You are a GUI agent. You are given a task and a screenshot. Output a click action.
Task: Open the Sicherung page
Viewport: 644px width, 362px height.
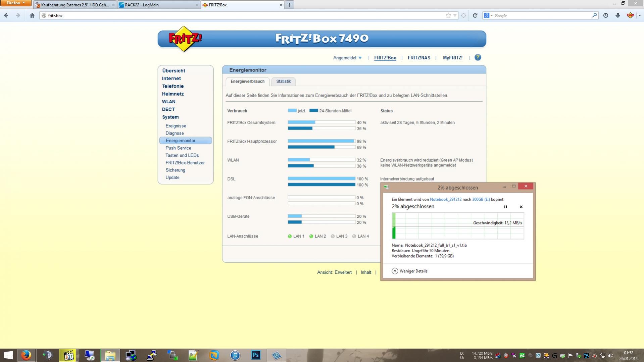point(175,170)
